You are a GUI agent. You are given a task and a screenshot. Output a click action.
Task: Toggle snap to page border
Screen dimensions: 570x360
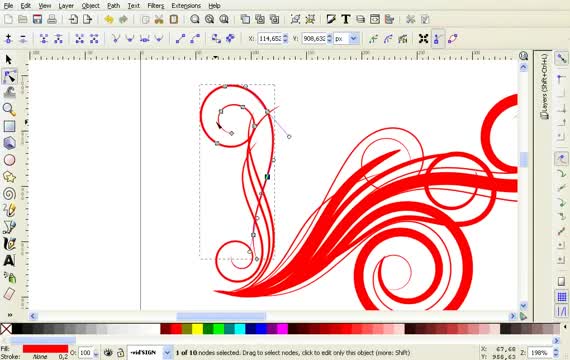click(562, 281)
